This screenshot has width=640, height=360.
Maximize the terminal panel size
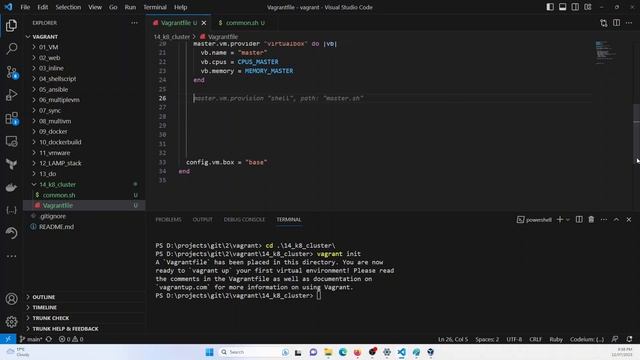(616, 220)
